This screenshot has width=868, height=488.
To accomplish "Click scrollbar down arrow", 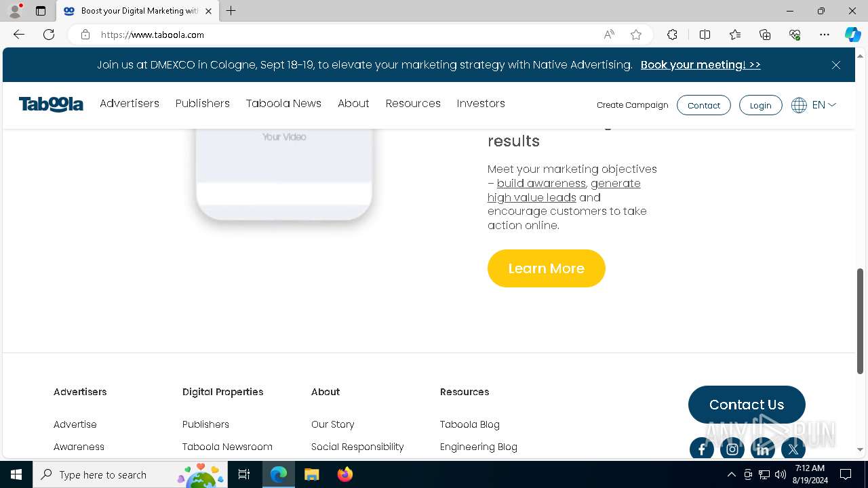I will point(860,449).
